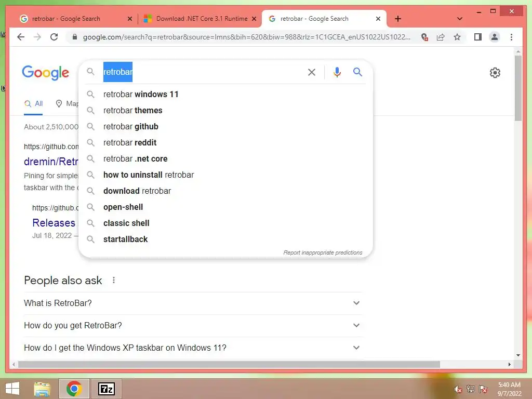
Task: Open the Windows Start button
Action: [12, 389]
